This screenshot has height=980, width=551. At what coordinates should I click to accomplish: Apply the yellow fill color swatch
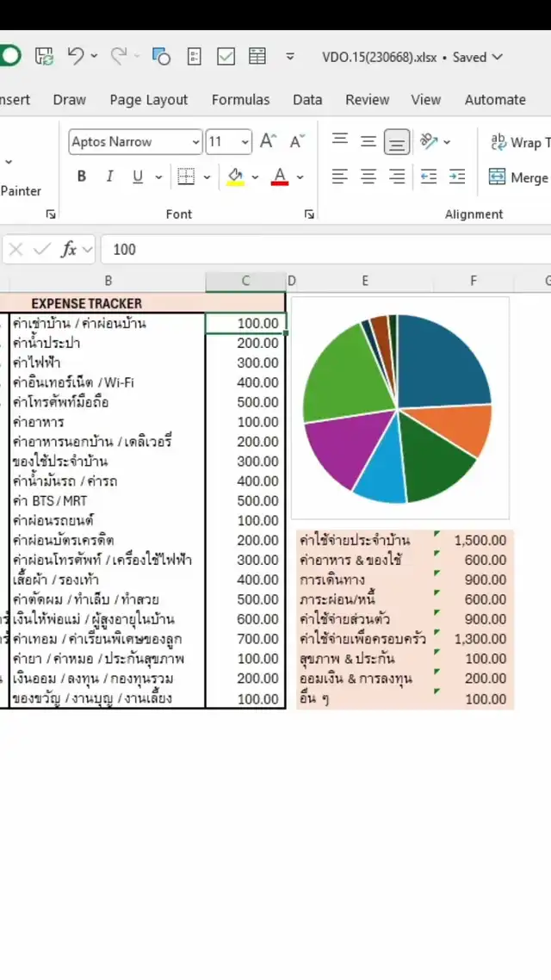235,177
